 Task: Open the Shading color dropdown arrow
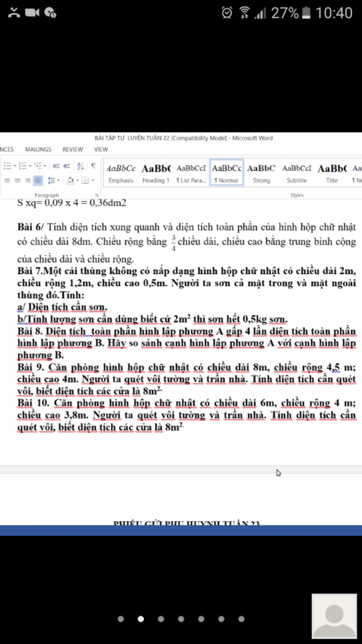point(77,180)
